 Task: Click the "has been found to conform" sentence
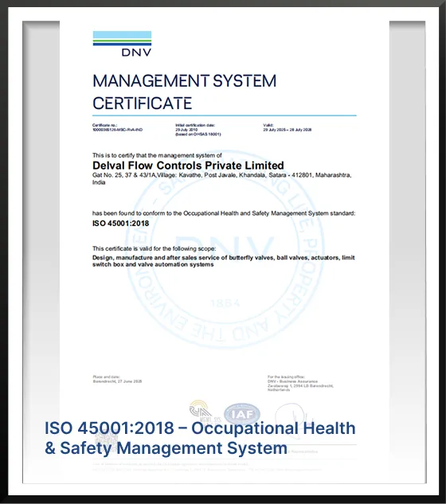tap(224, 213)
